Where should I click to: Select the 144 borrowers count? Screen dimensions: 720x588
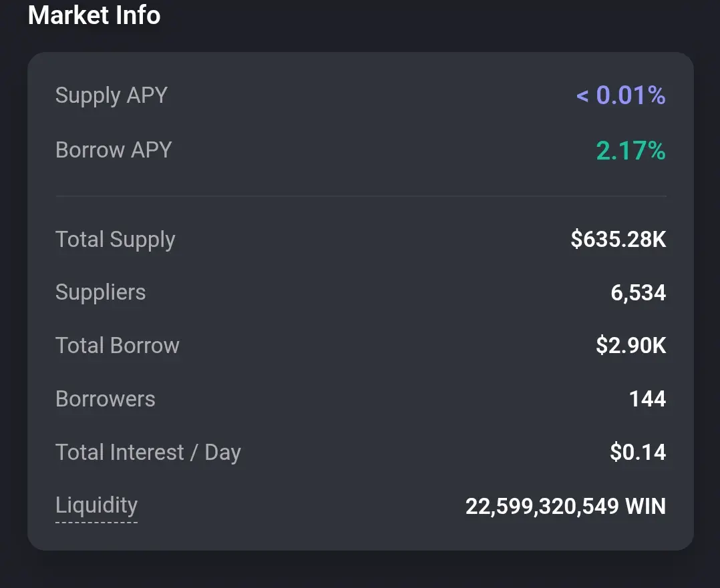click(647, 399)
